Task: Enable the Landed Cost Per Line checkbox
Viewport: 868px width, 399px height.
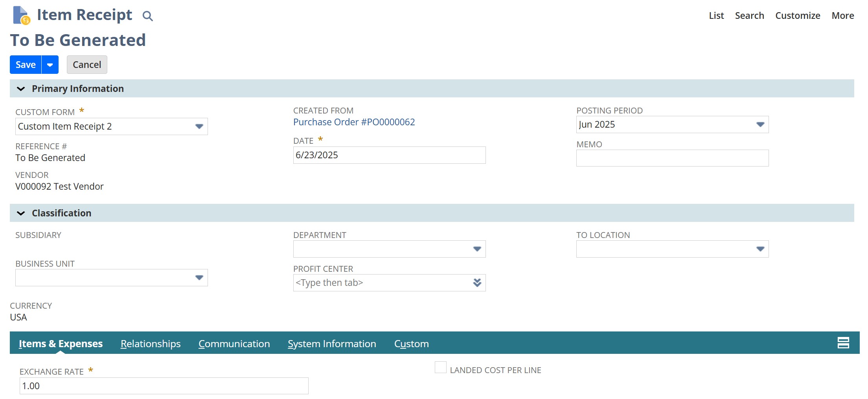Action: pos(440,368)
